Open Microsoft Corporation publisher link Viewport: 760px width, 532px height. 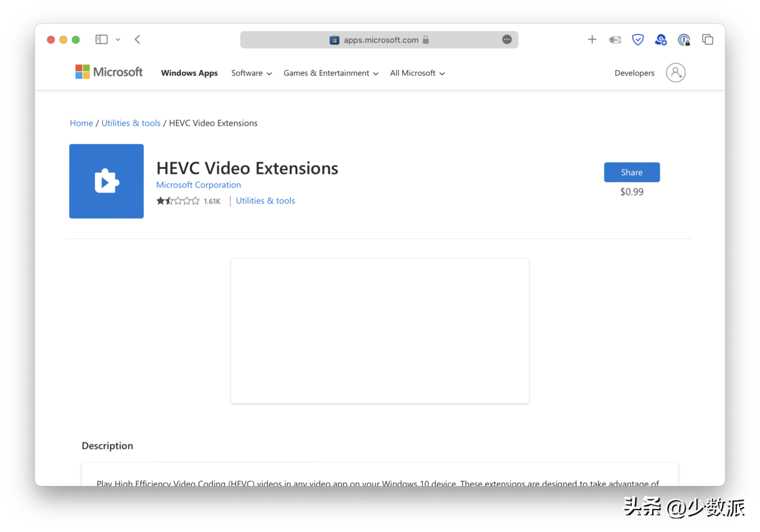click(198, 185)
